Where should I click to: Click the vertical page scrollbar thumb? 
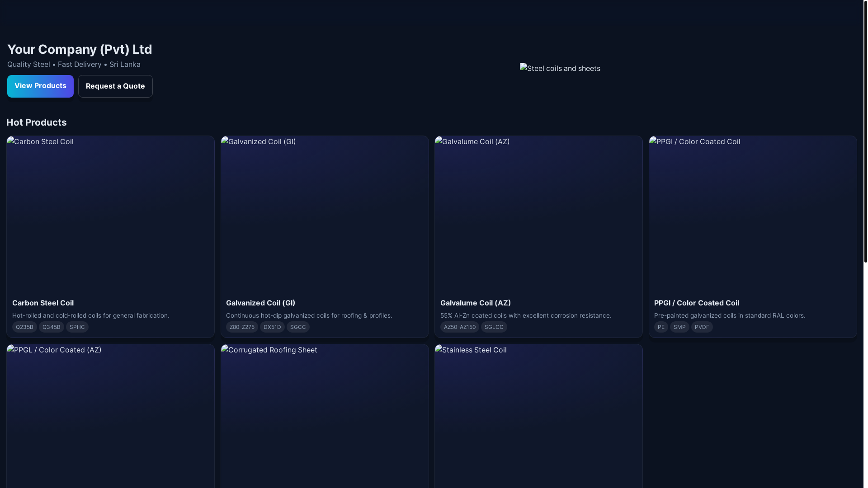866,131
